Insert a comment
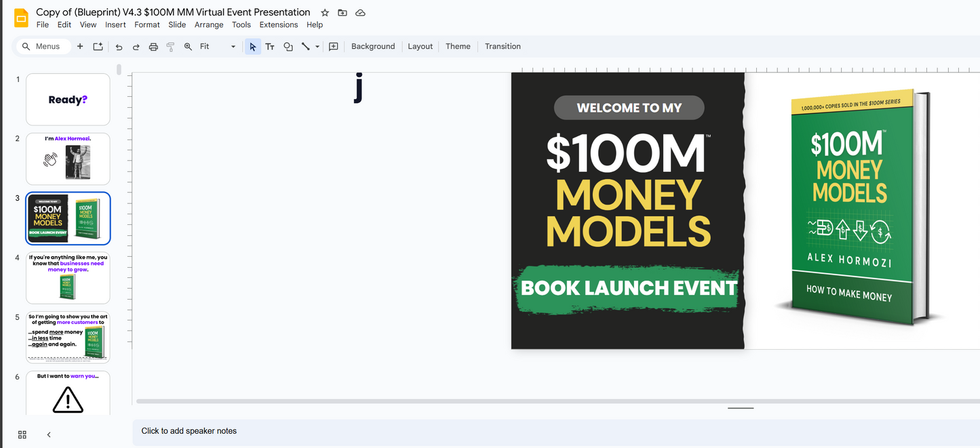 (x=333, y=46)
